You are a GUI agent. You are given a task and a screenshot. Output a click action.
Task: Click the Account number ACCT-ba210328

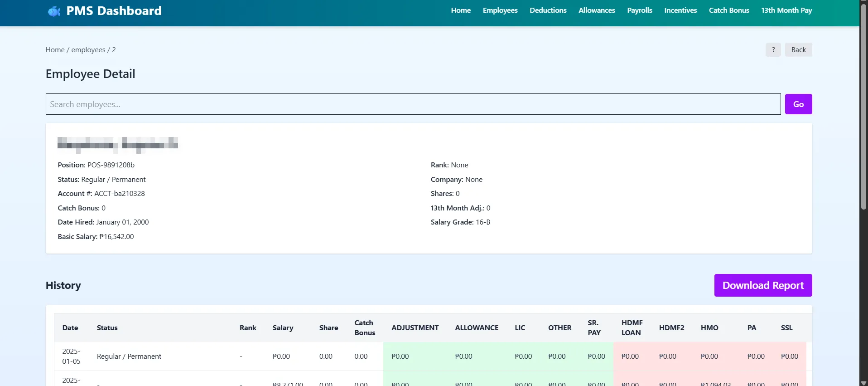(120, 194)
